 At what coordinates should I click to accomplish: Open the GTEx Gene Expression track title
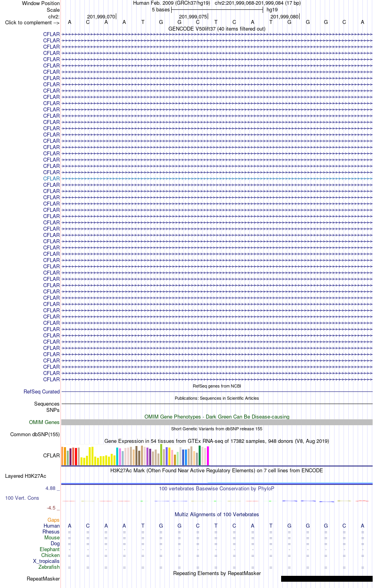pyautogui.click(x=217, y=441)
